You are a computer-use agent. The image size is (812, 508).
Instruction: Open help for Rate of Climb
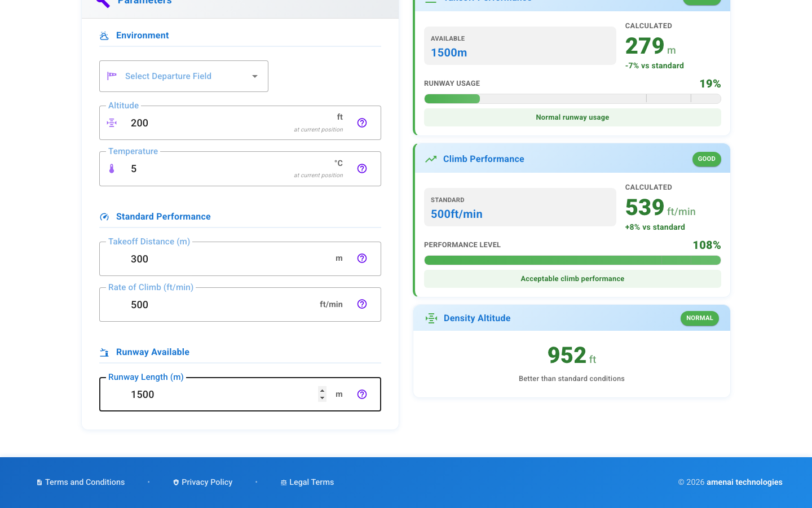point(362,304)
